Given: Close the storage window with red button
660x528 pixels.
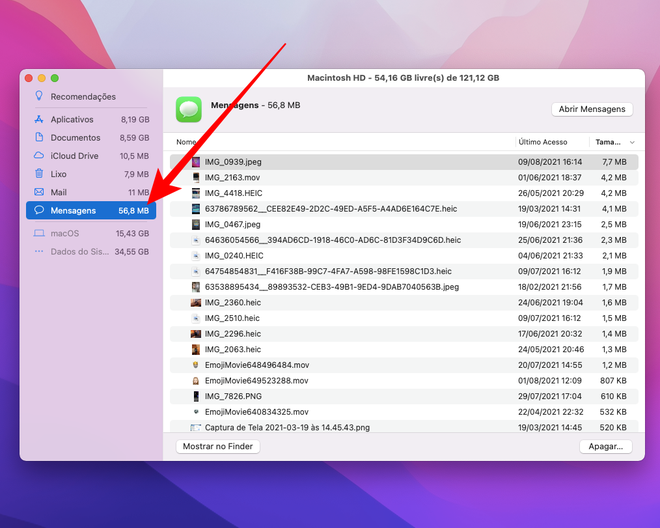Looking at the screenshot, I should [29, 78].
